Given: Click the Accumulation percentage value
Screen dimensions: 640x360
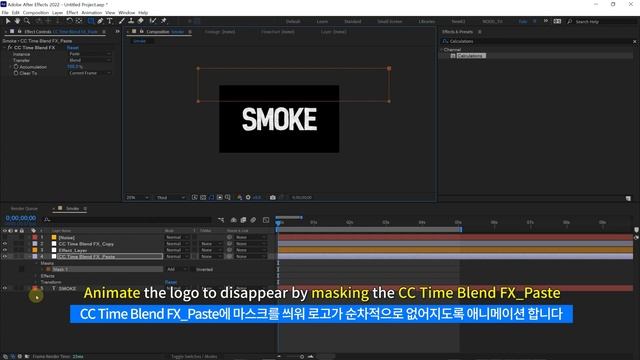Looking at the screenshot, I should pyautogui.click(x=75, y=67).
